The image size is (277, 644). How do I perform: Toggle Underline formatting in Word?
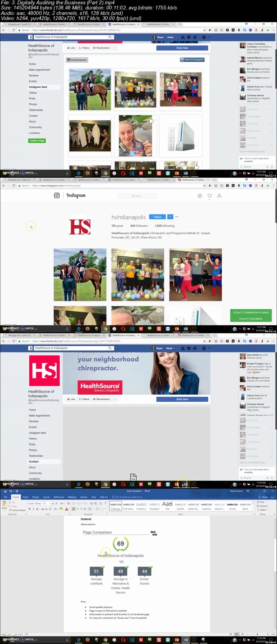(x=37, y=509)
